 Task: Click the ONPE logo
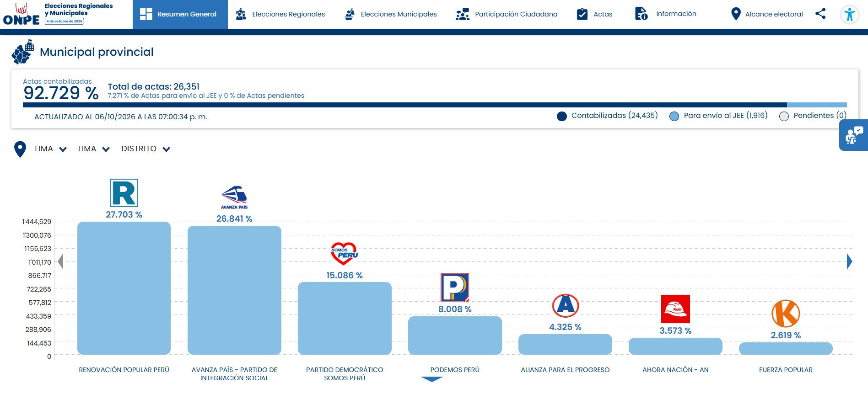click(22, 14)
